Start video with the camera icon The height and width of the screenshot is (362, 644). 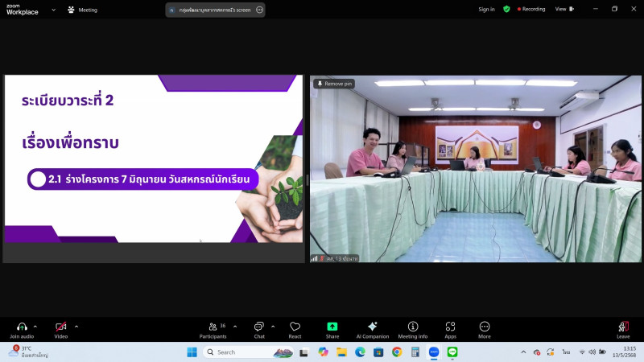pos(60,327)
